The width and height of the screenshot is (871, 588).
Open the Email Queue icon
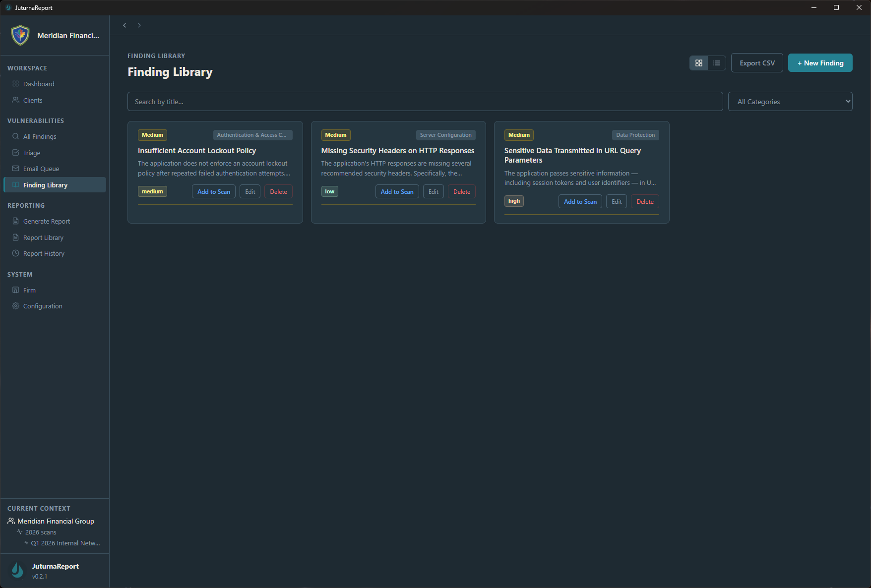[15, 169]
